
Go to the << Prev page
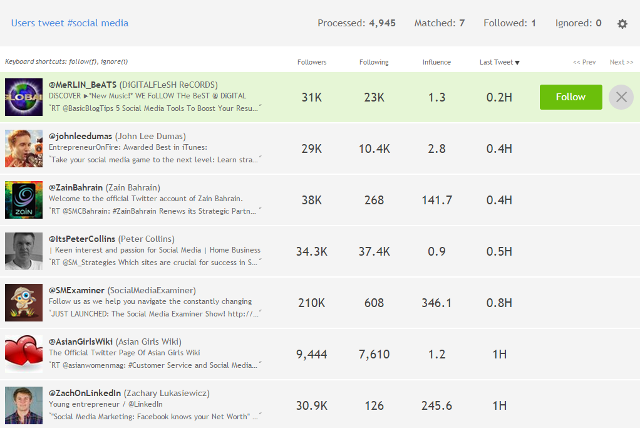coord(584,62)
